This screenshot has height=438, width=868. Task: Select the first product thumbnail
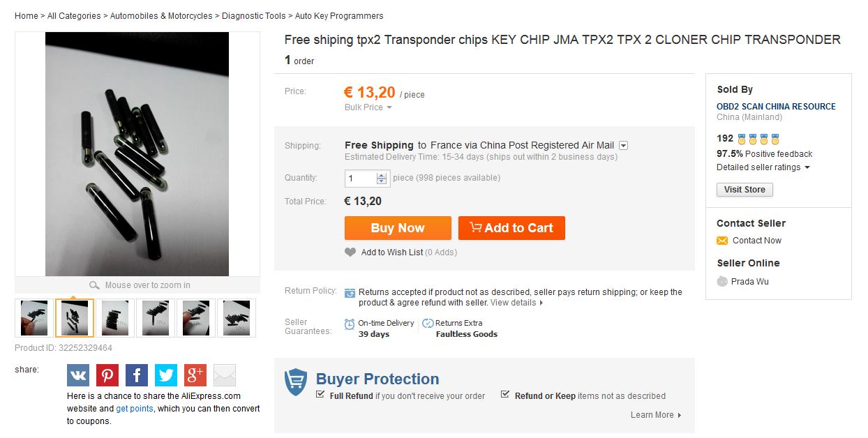pos(34,318)
